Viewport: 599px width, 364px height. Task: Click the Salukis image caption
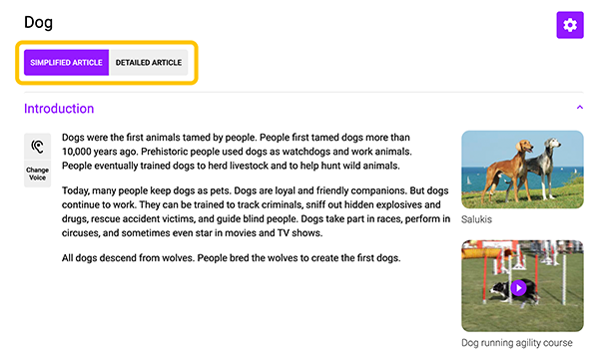click(476, 219)
